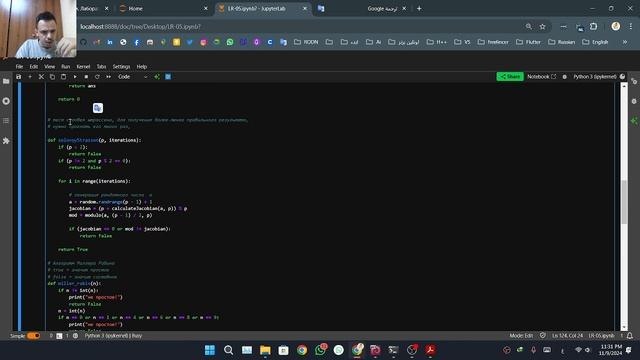Open the View menu
The image size is (640, 360).
49,67
